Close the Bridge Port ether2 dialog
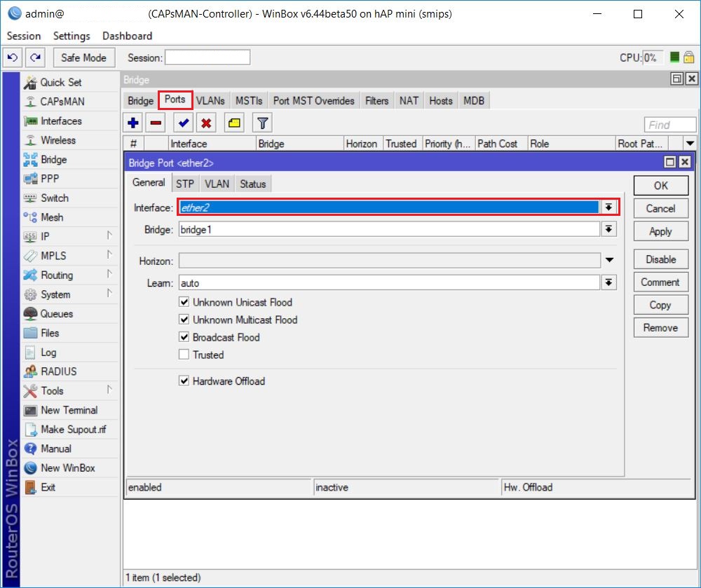701x588 pixels. coord(684,162)
